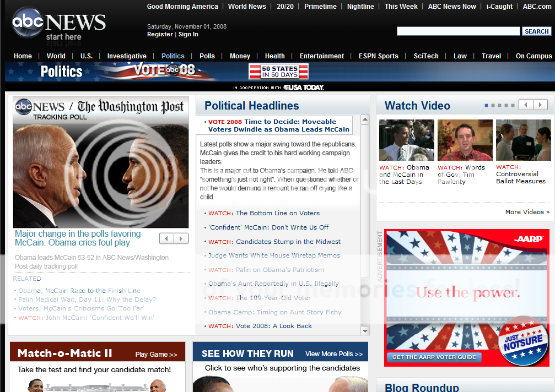Viewport: 555px width, 392px height.
Task: Go to previous Watch Video page
Action: click(526, 105)
